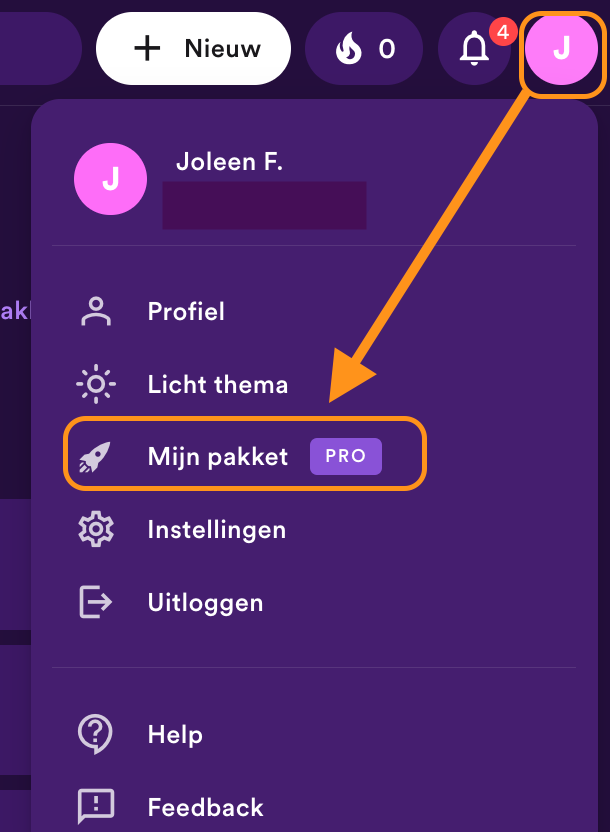Click the PRO badge on Mijn pakket

(x=345, y=456)
